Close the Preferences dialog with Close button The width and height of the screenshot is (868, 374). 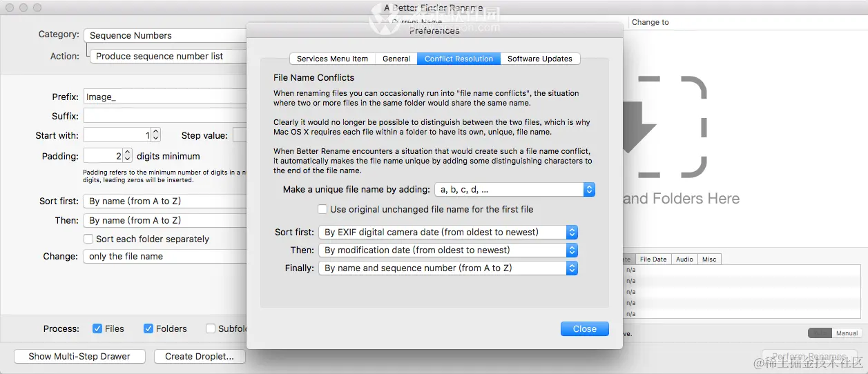(585, 329)
